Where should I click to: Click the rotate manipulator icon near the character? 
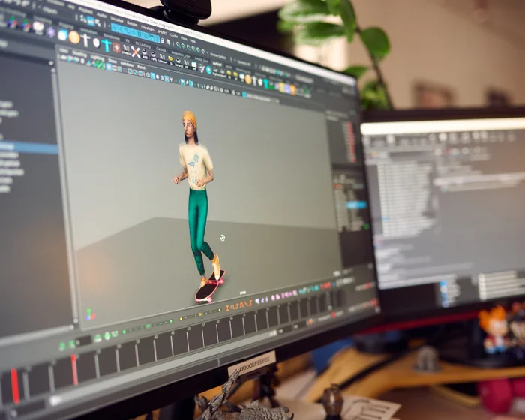click(x=222, y=238)
